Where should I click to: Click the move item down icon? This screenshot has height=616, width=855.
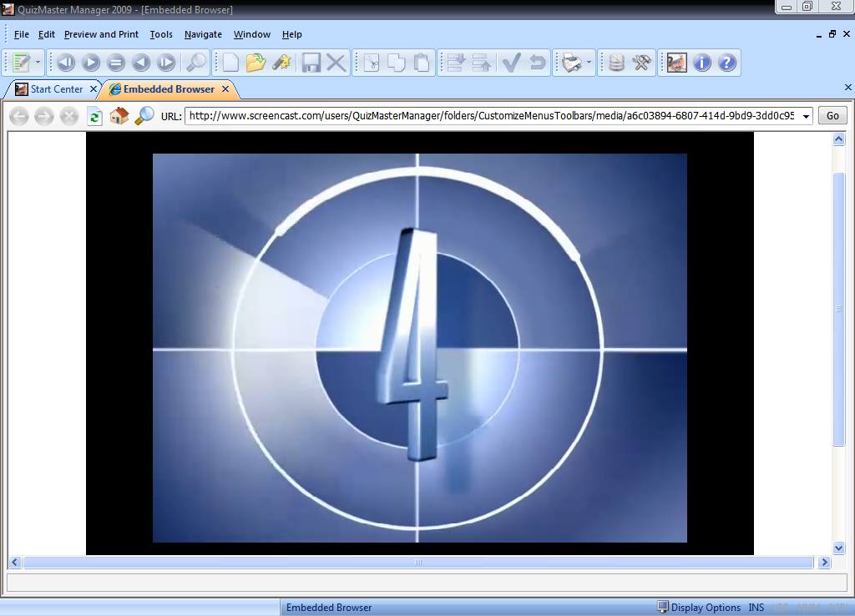(456, 63)
